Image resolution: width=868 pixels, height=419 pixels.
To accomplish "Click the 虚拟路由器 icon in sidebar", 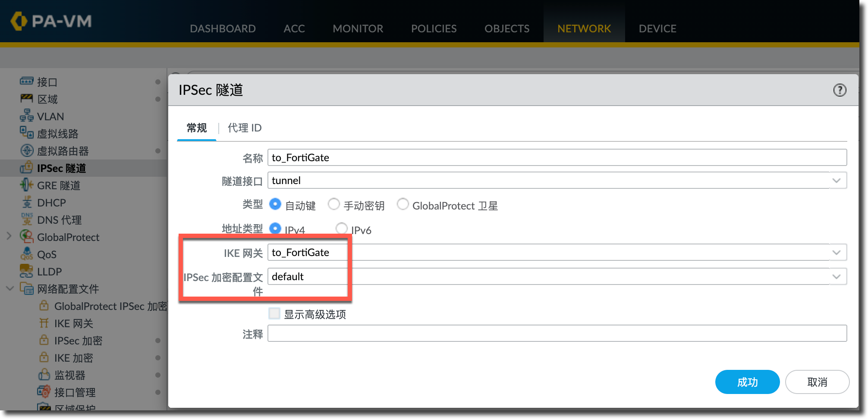I will coord(26,150).
